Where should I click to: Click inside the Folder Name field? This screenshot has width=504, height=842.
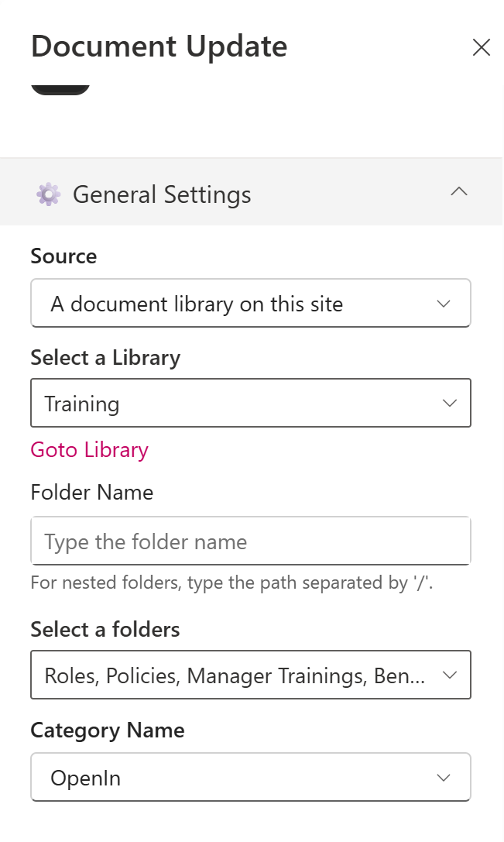click(251, 541)
